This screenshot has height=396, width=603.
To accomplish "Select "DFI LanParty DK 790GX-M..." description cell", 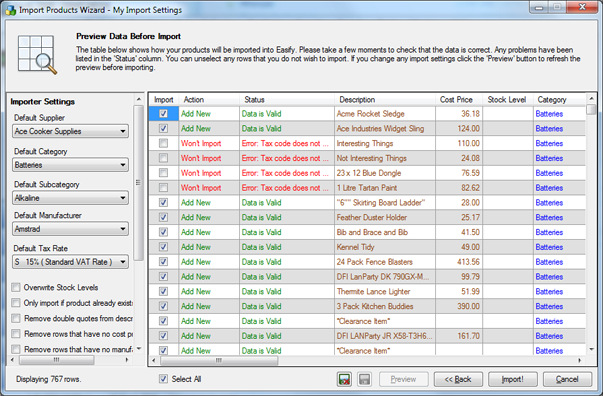I will [x=385, y=277].
